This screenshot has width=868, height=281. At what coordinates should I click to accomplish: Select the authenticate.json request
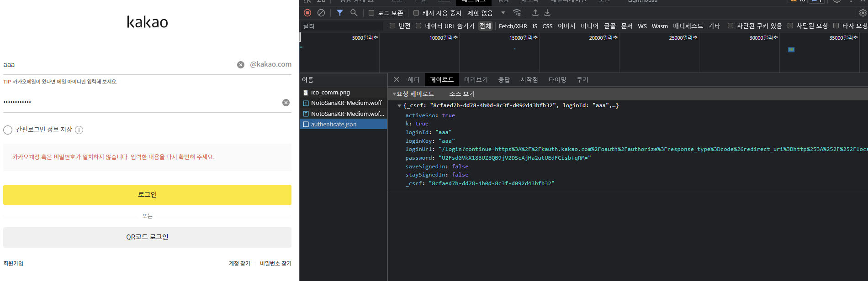344,124
